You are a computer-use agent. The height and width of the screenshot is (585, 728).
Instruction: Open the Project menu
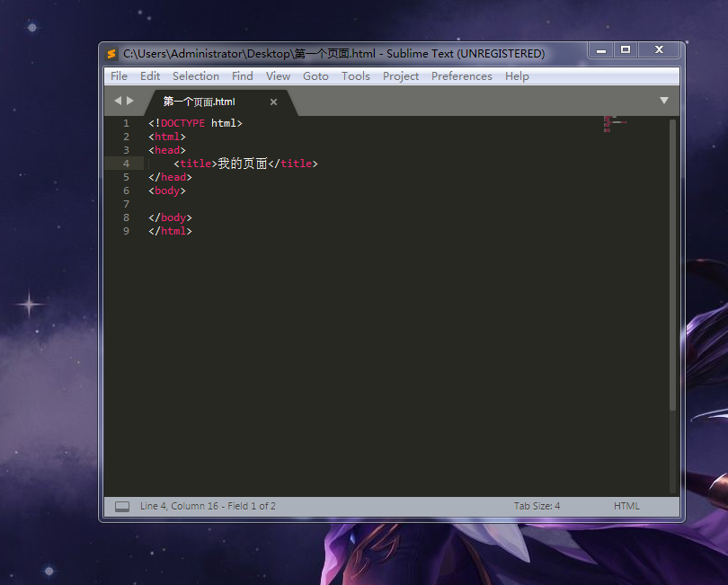[x=401, y=76]
